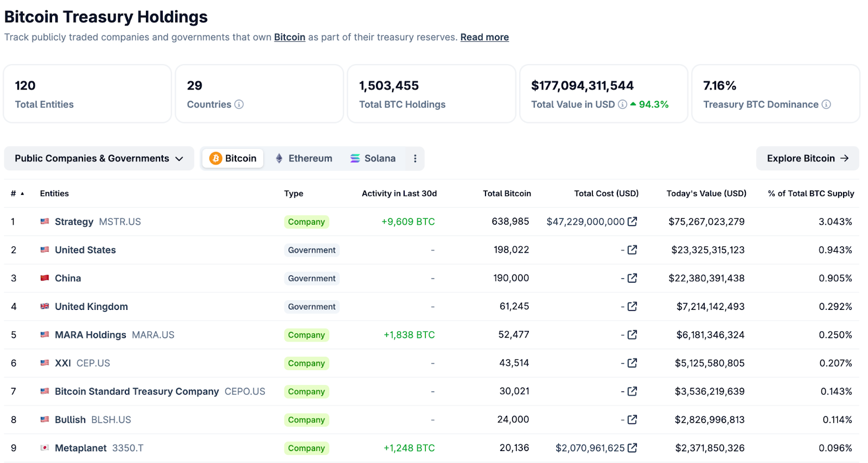The image size is (868, 463).
Task: Click the Ethereum diamond icon
Action: click(279, 158)
